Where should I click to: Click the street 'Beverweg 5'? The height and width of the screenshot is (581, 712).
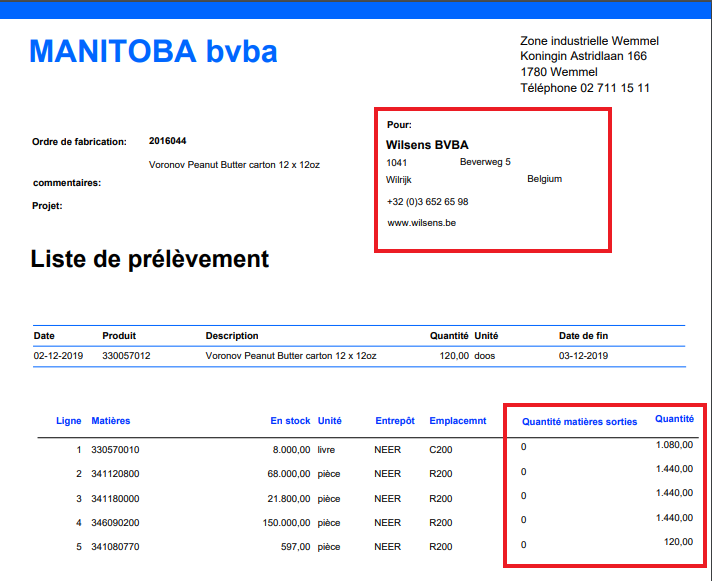(485, 162)
